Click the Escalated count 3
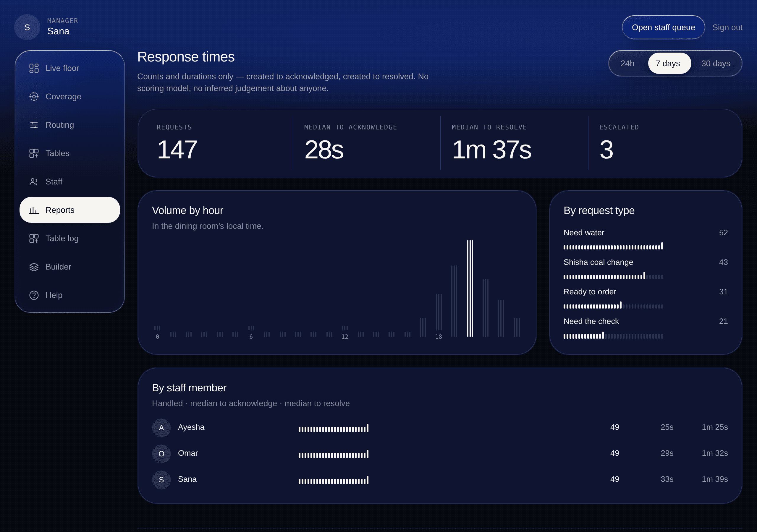Screen dimensions: 757x532 point(606,150)
